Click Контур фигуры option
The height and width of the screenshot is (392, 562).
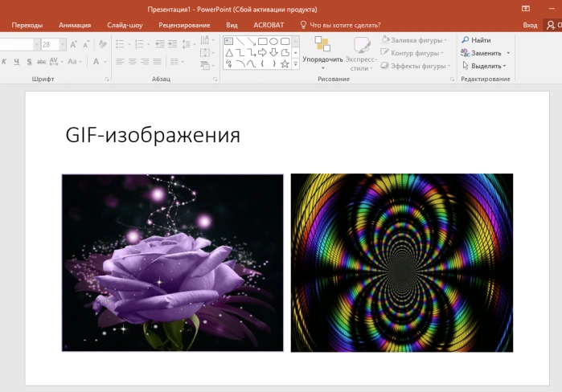[x=412, y=53]
